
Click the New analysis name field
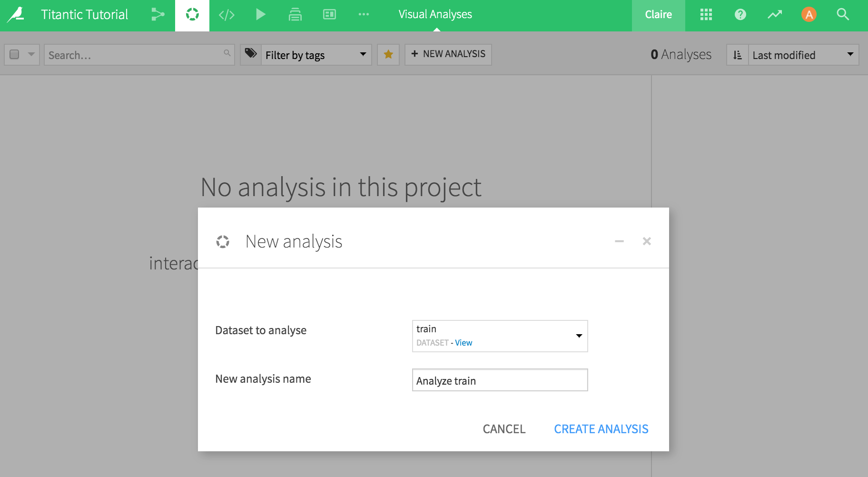(x=500, y=380)
